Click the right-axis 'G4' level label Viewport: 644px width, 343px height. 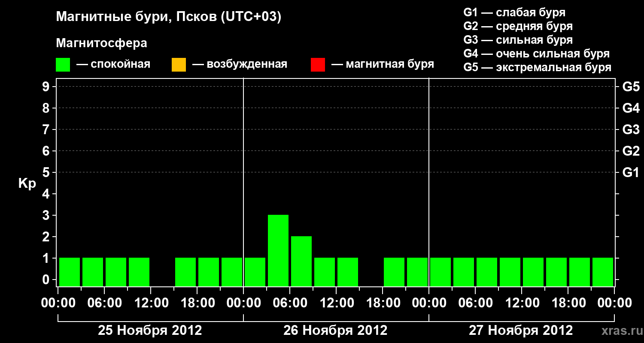(x=631, y=108)
